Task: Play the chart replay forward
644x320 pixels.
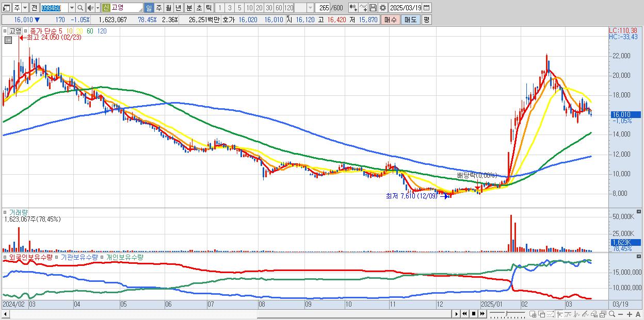Action: coord(457,314)
